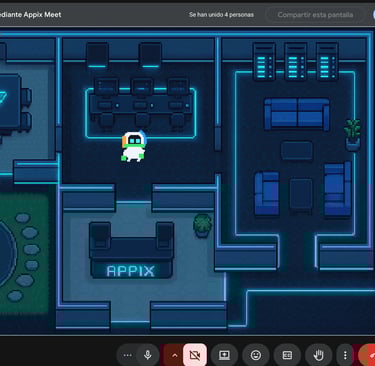This screenshot has height=366, width=375.
Task: Open audio settings three-dots next to microphone
Action: pos(127,355)
